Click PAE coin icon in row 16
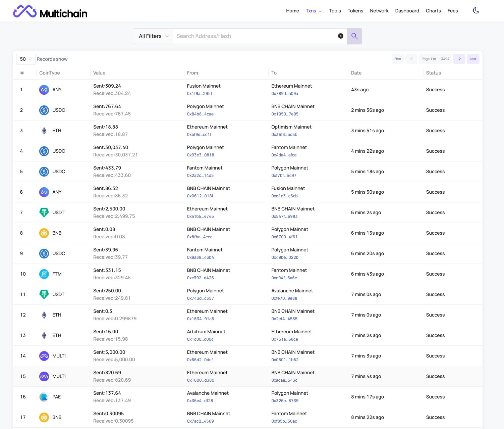 click(x=44, y=397)
